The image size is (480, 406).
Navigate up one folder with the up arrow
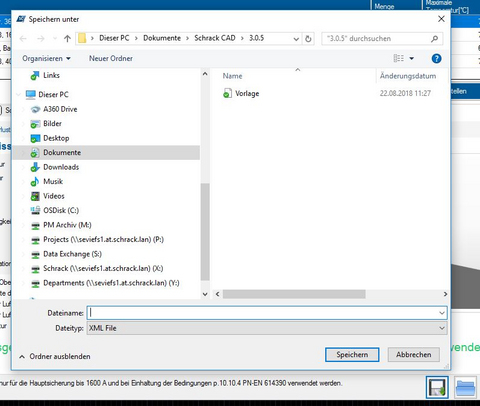(67, 39)
